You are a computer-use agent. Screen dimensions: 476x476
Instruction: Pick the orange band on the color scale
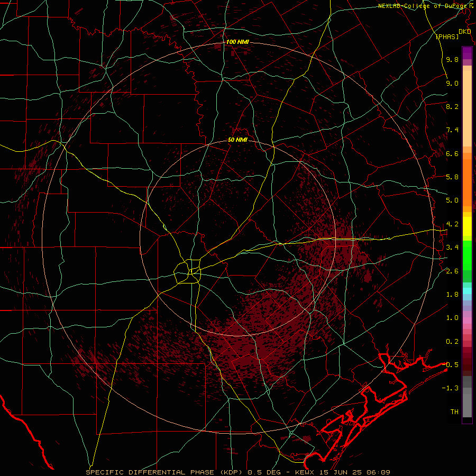coord(467,182)
